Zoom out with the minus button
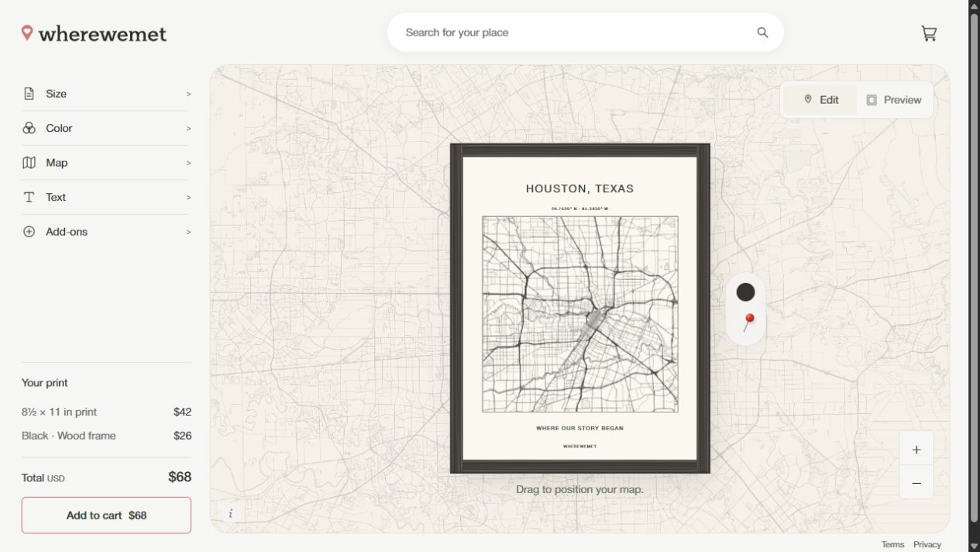The width and height of the screenshot is (980, 552). point(916,483)
